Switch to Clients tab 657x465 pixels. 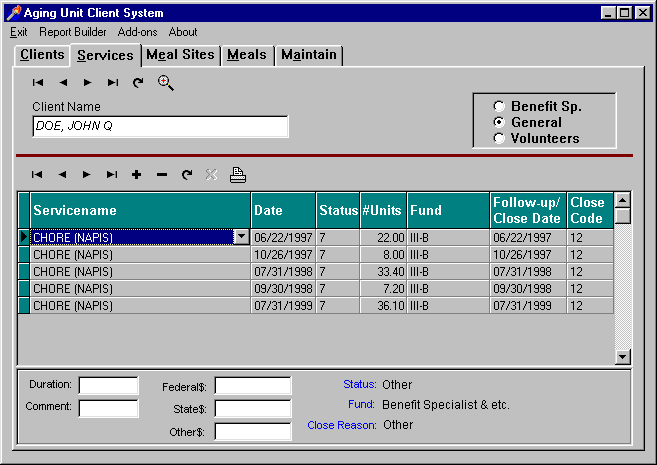click(42, 55)
